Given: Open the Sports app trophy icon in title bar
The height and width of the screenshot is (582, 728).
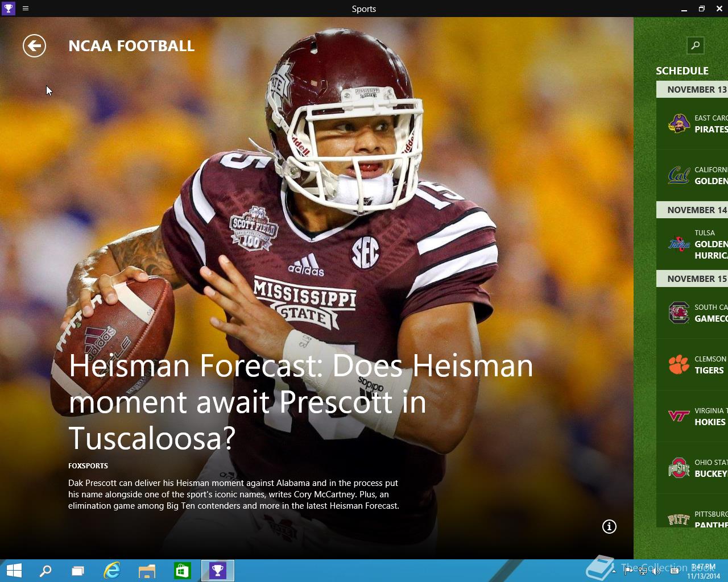Looking at the screenshot, I should [x=8, y=8].
